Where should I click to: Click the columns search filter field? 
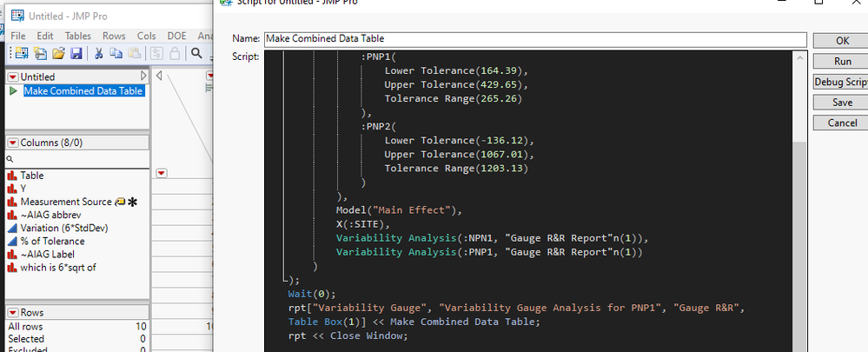pos(77,159)
